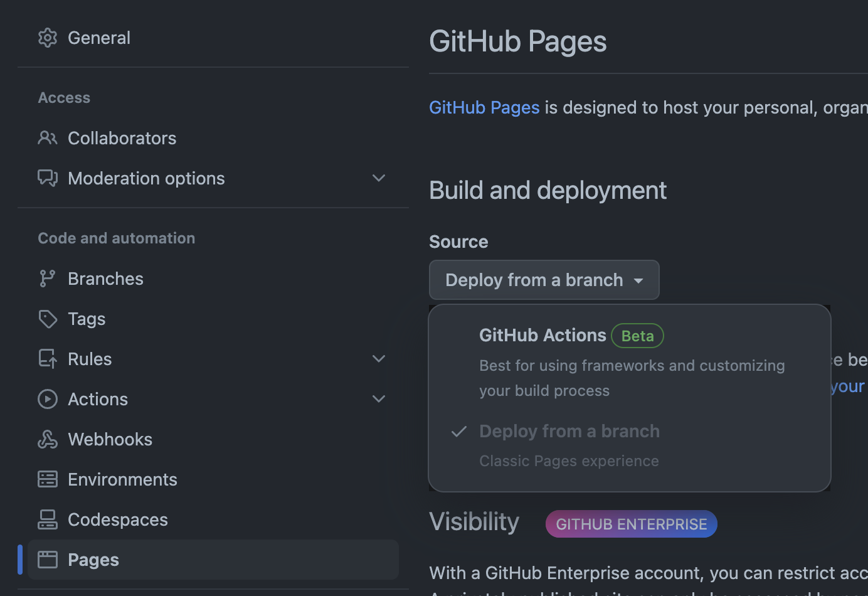Click the Moderation options speech bubble icon

[x=48, y=178]
